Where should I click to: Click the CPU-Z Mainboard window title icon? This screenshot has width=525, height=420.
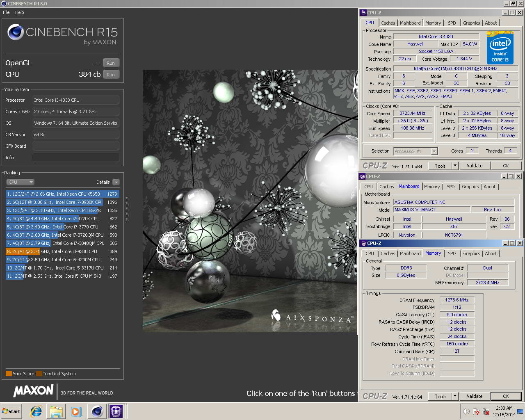pyautogui.click(x=362, y=176)
